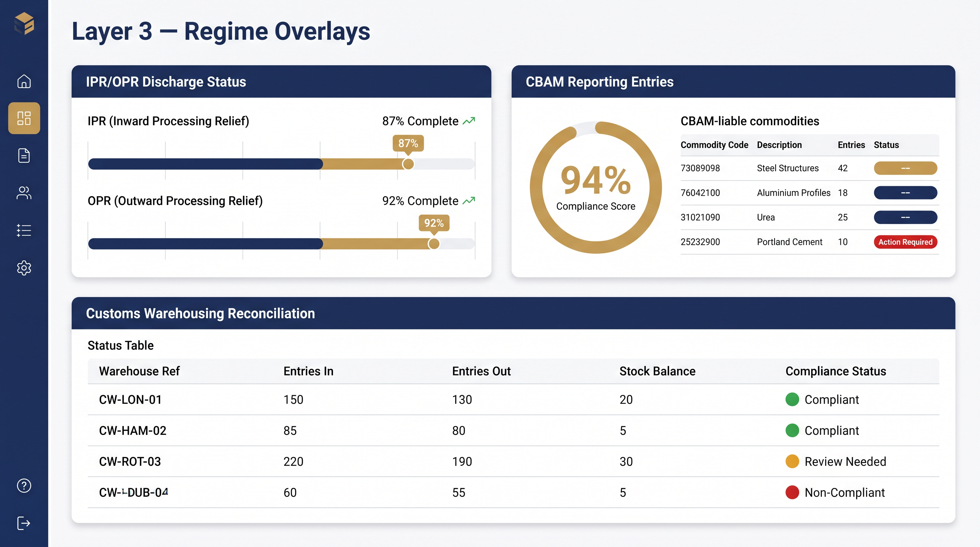This screenshot has height=547, width=980.
Task: Click the IPR (Inward Processing Relief) label
Action: (x=168, y=121)
